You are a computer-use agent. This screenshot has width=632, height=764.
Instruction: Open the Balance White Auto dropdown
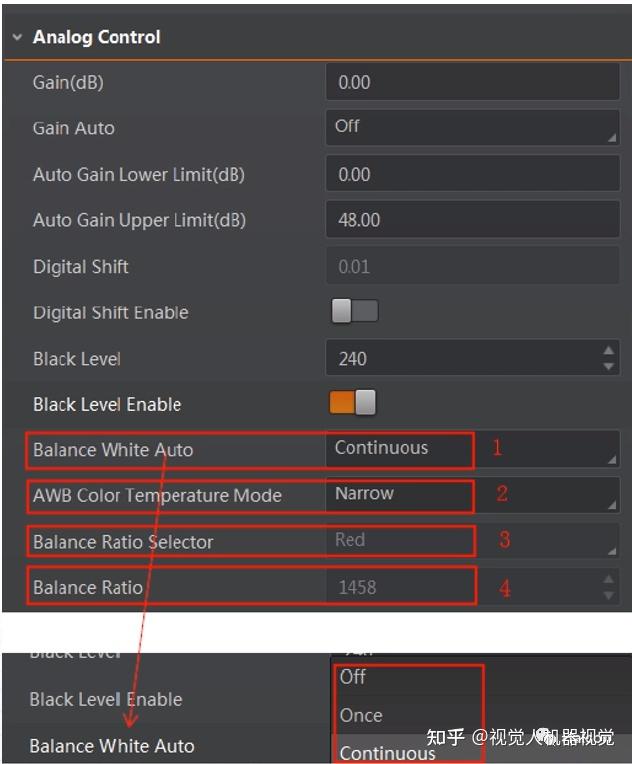pyautogui.click(x=472, y=449)
